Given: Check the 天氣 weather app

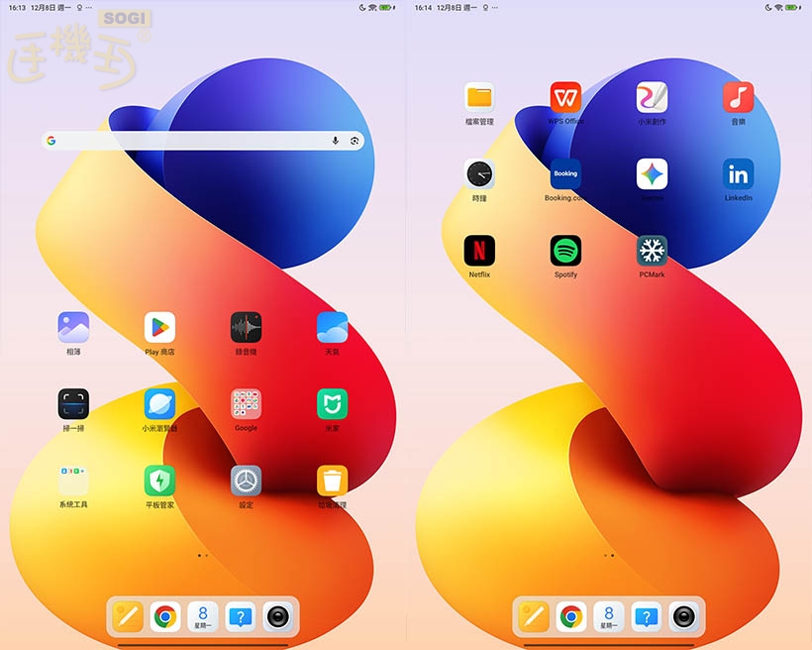Looking at the screenshot, I should tap(332, 327).
